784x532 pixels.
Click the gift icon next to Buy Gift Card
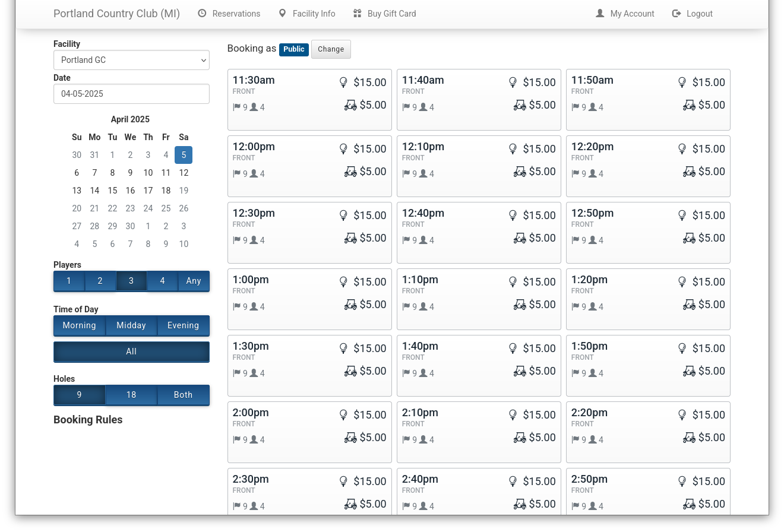pos(357,13)
